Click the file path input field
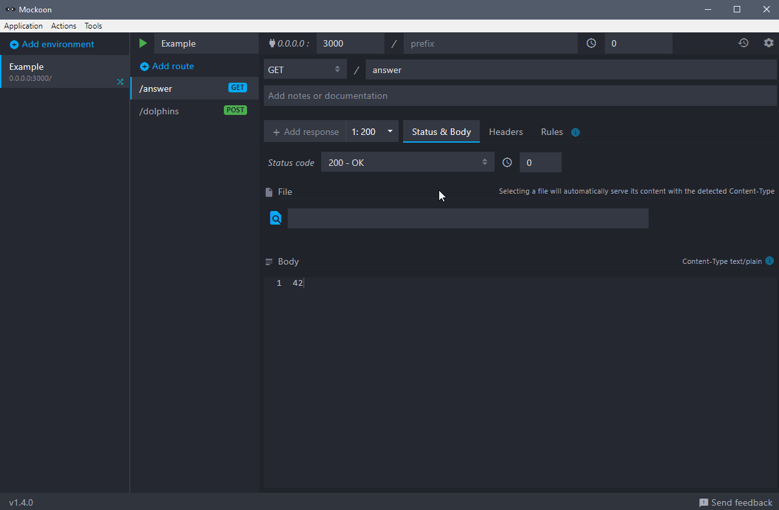 467,218
